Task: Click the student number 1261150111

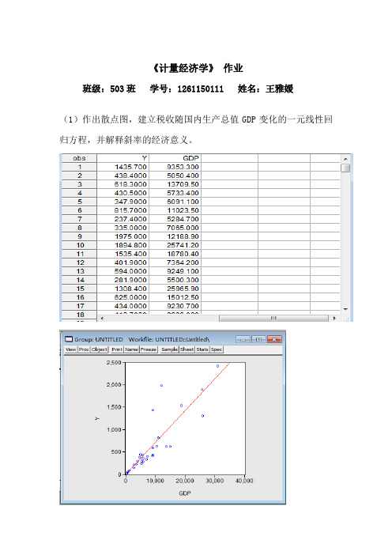Action: (200, 89)
